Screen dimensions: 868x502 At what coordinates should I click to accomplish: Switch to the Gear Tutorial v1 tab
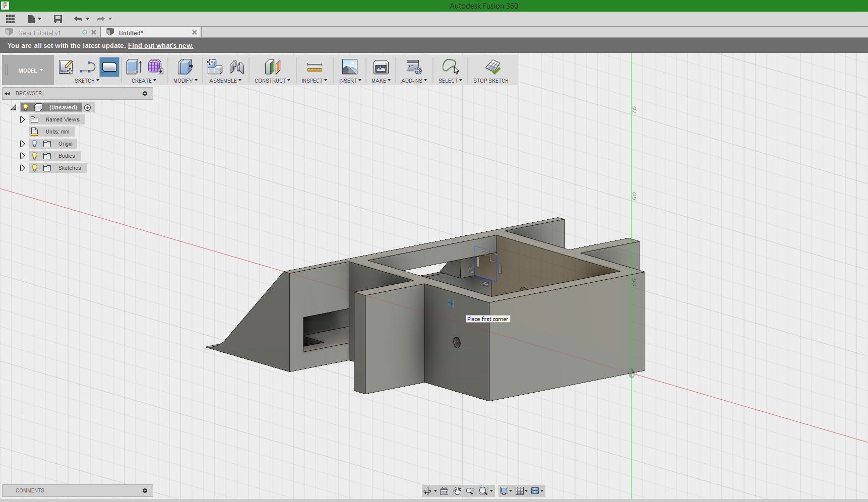tap(39, 33)
